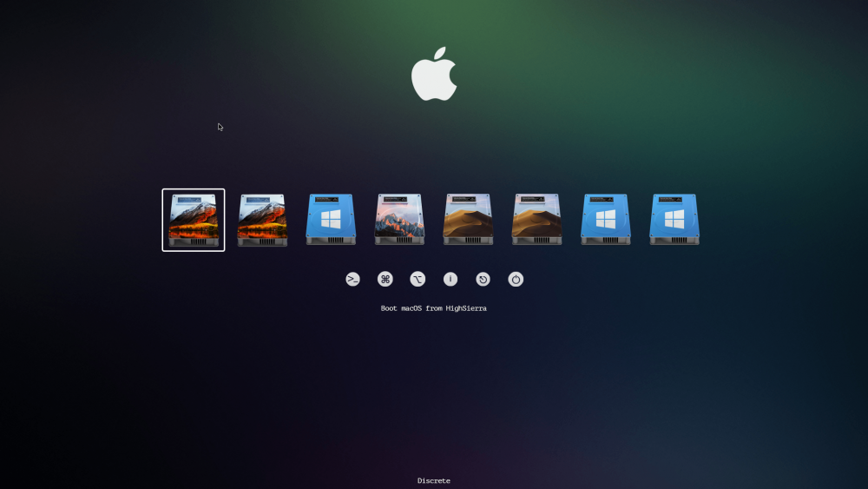
Task: Choose the unselected High Sierra drive
Action: pyautogui.click(x=262, y=220)
